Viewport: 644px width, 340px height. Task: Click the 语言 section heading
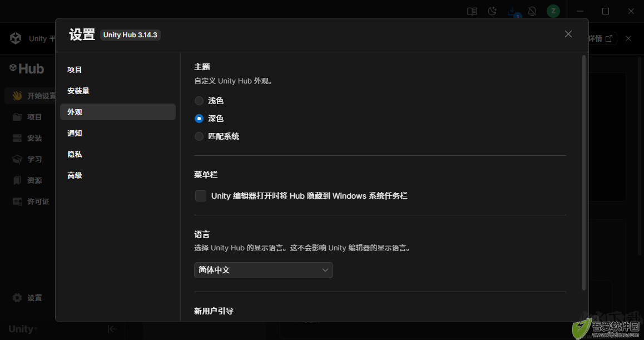click(202, 234)
